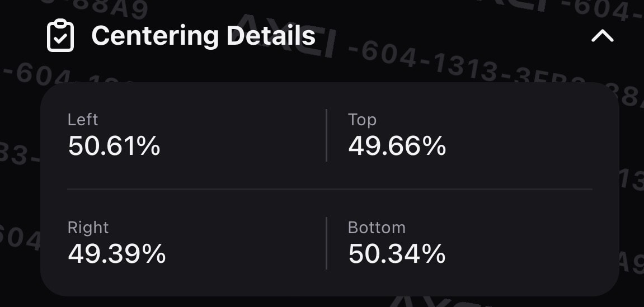Click the AXCI watermark text behind the heading
Viewport: 644px width, 307px height.
(286, 36)
